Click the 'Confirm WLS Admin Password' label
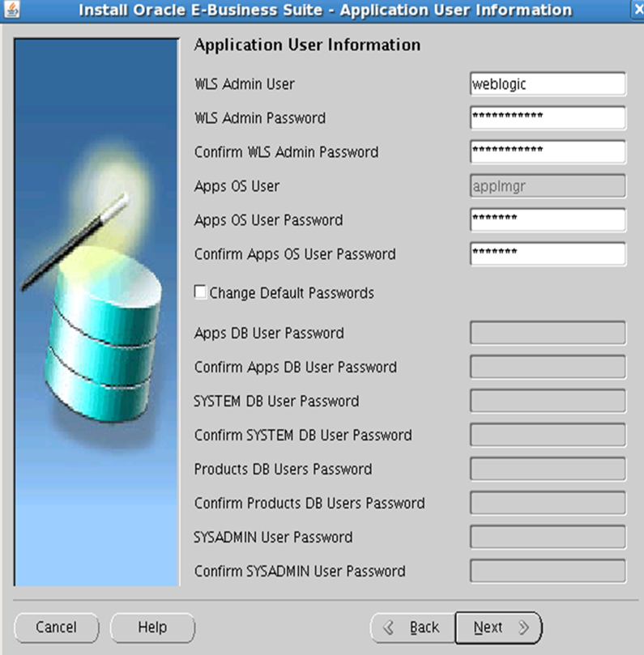Screen dimensions: 644x655 (x=286, y=151)
